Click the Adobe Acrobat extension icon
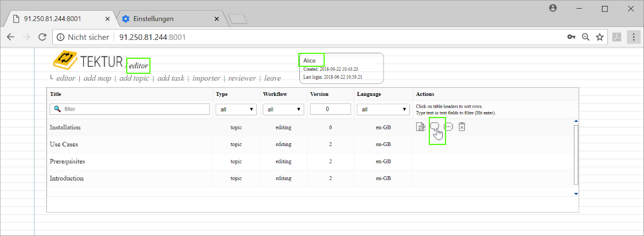644x236 pixels. [616, 37]
